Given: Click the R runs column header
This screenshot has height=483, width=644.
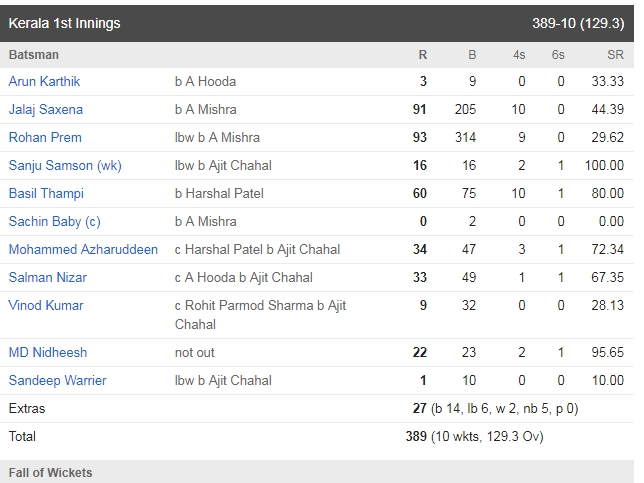Looking at the screenshot, I should pyautogui.click(x=423, y=55).
